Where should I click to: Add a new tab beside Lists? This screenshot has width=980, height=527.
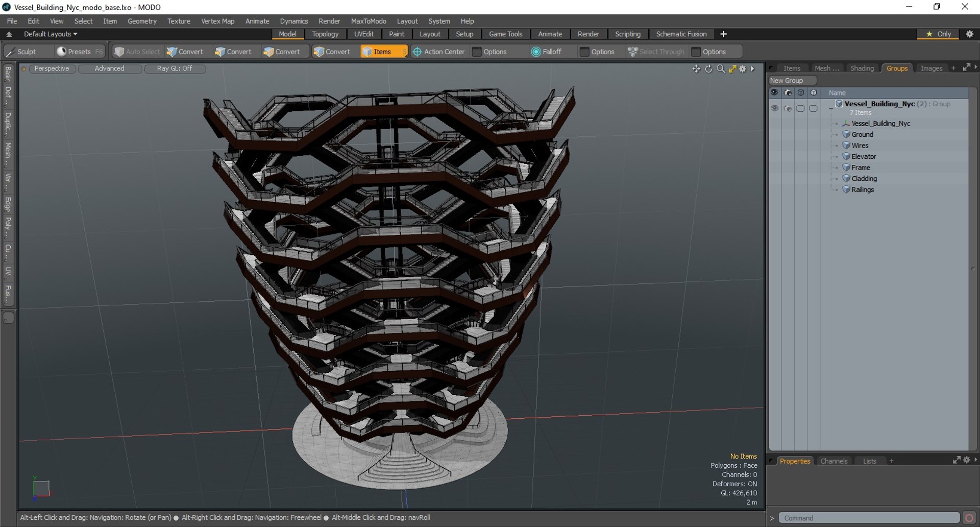(x=891, y=461)
